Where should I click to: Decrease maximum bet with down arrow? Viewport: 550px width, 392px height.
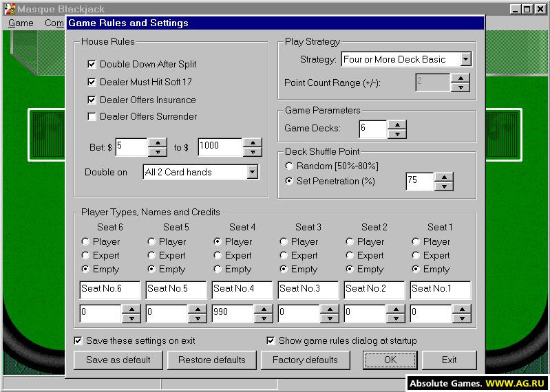tap(253, 152)
